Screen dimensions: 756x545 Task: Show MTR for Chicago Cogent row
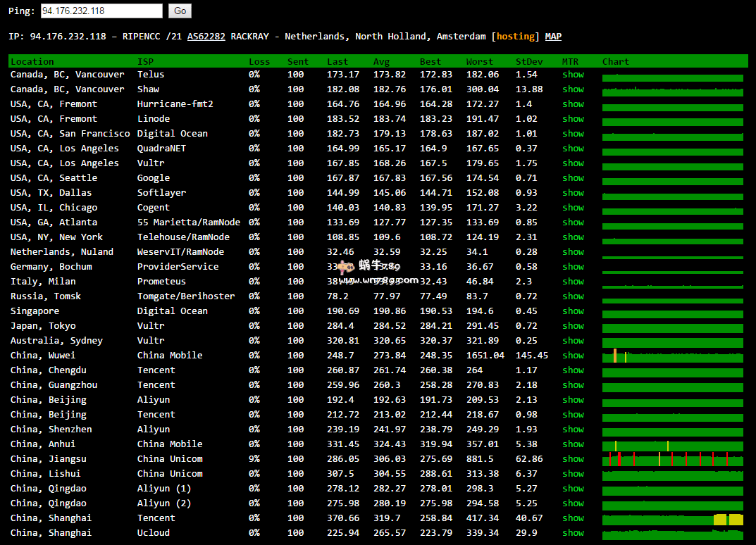pyautogui.click(x=573, y=208)
